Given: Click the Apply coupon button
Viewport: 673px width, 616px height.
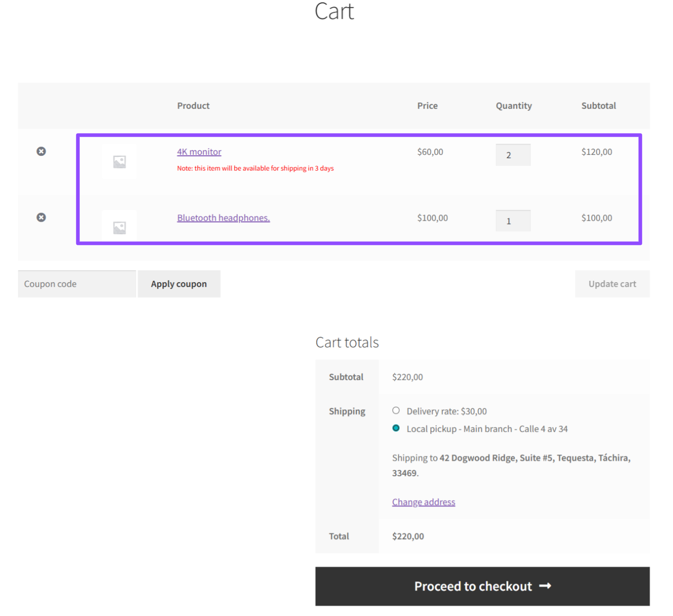Looking at the screenshot, I should coord(179,284).
